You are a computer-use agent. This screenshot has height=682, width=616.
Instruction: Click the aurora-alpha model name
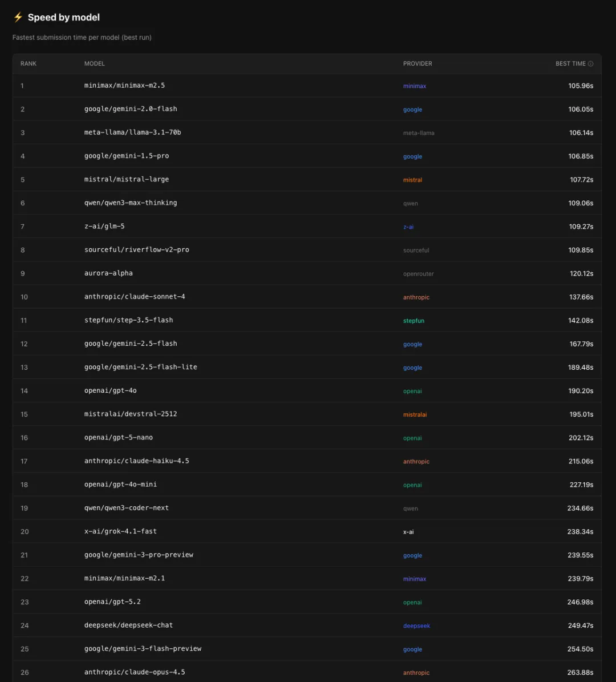(x=108, y=273)
